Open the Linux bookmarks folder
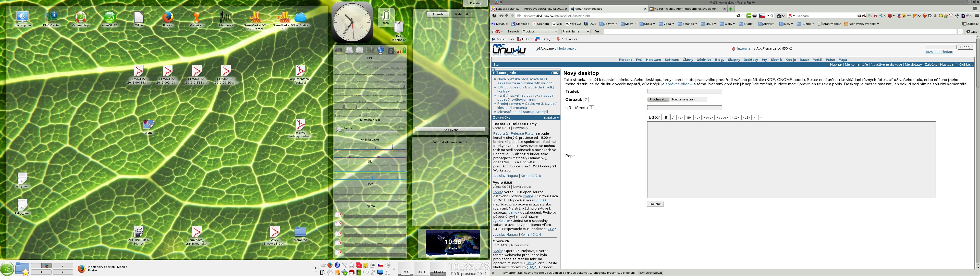980x276 pixels. (x=708, y=24)
